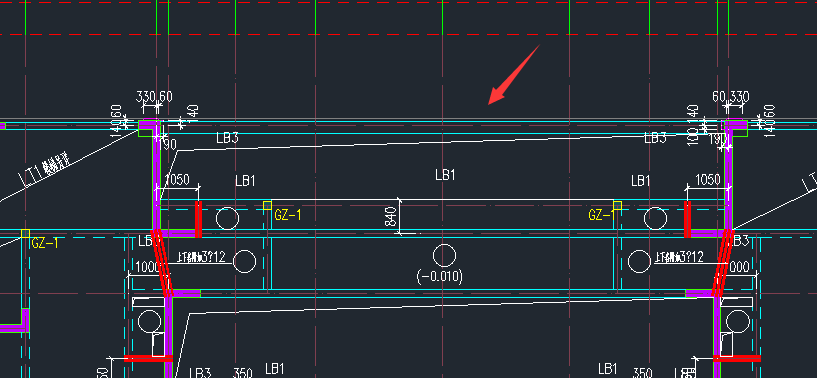Screen dimensions: 817x378
Task: Click the LB3 label at upper left
Action: coord(227,138)
